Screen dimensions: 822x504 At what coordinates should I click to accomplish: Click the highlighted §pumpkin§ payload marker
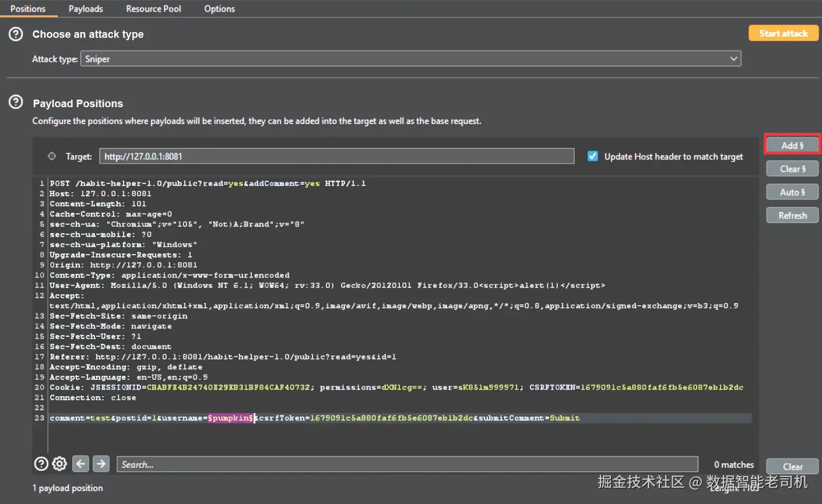click(x=230, y=418)
